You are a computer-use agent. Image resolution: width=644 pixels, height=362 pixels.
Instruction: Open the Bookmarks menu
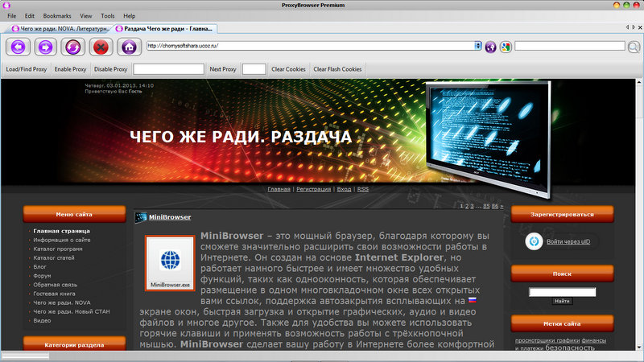[x=57, y=16]
